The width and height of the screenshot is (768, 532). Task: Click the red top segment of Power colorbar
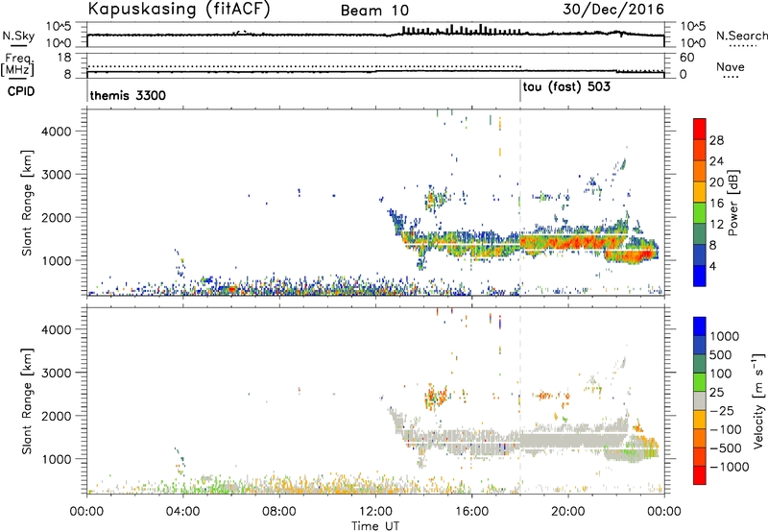[x=700, y=129]
